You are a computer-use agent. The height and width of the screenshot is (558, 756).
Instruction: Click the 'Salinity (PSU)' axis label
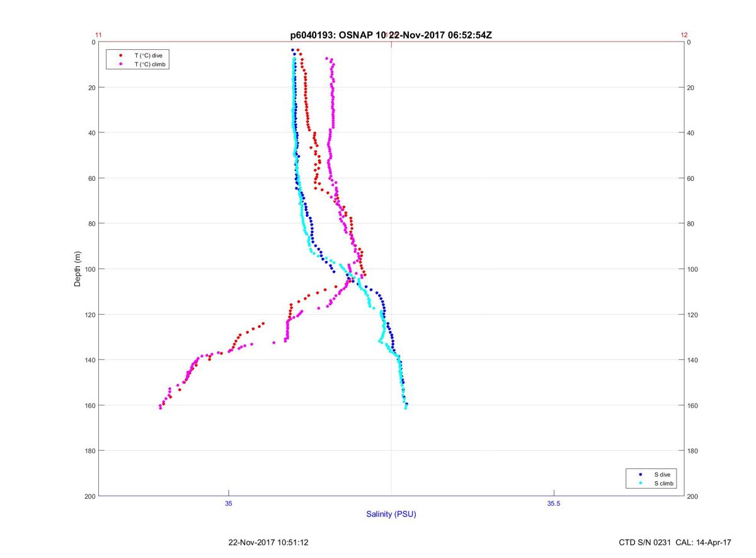[391, 514]
